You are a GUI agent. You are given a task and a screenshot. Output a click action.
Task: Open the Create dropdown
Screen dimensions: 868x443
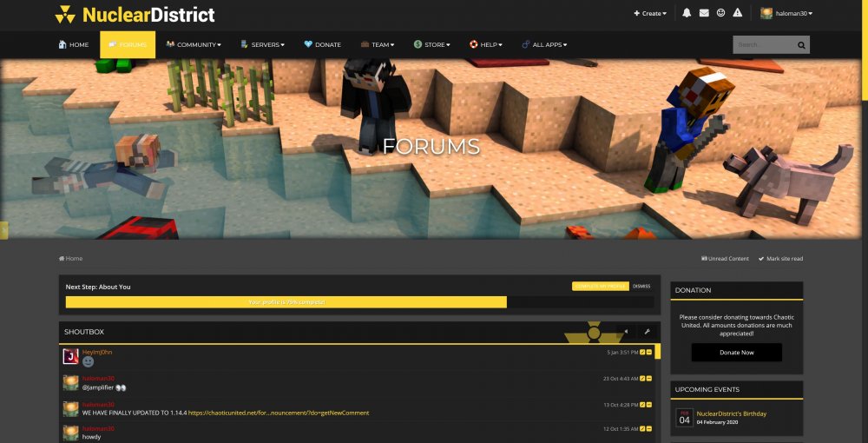pyautogui.click(x=650, y=13)
